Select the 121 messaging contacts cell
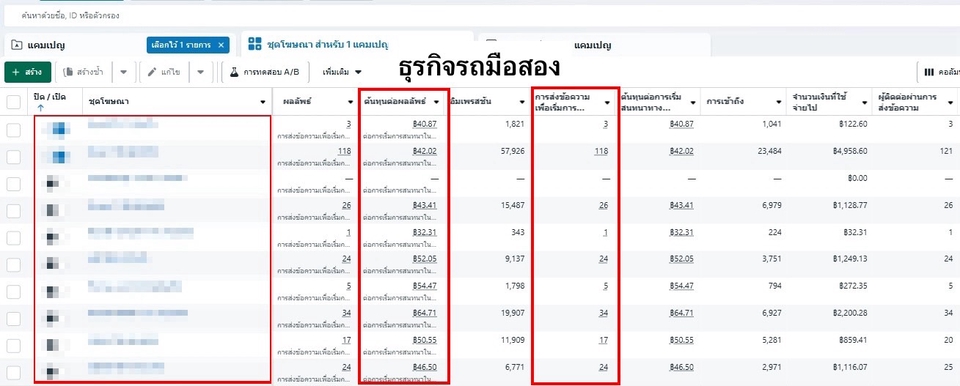 click(x=946, y=151)
